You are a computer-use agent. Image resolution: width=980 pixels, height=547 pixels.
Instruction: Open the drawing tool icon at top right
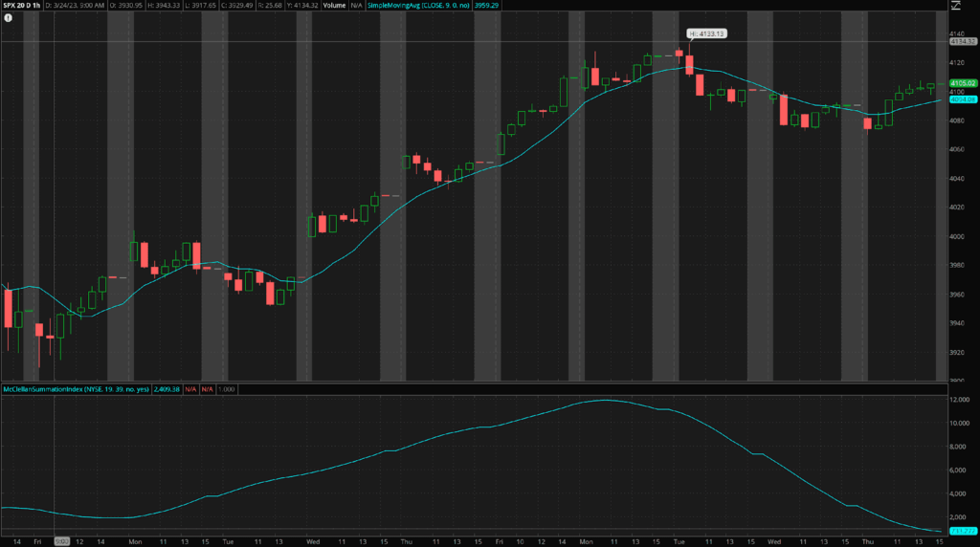tap(956, 5)
